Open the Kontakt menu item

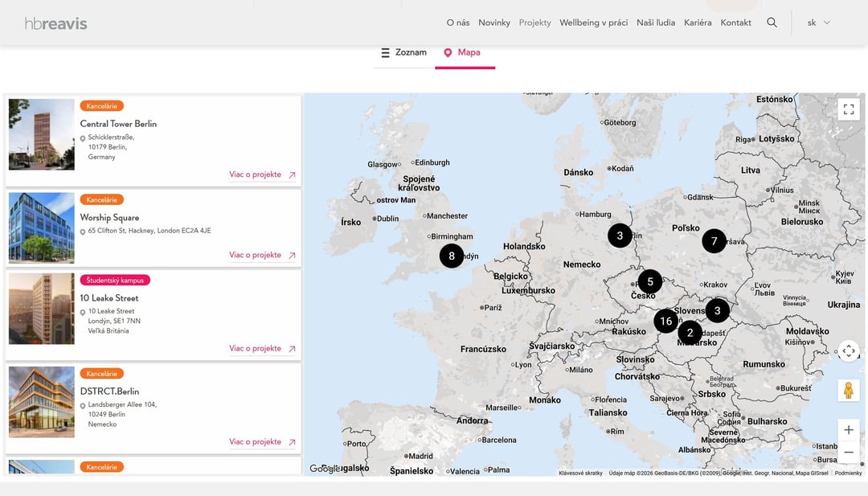click(x=735, y=23)
